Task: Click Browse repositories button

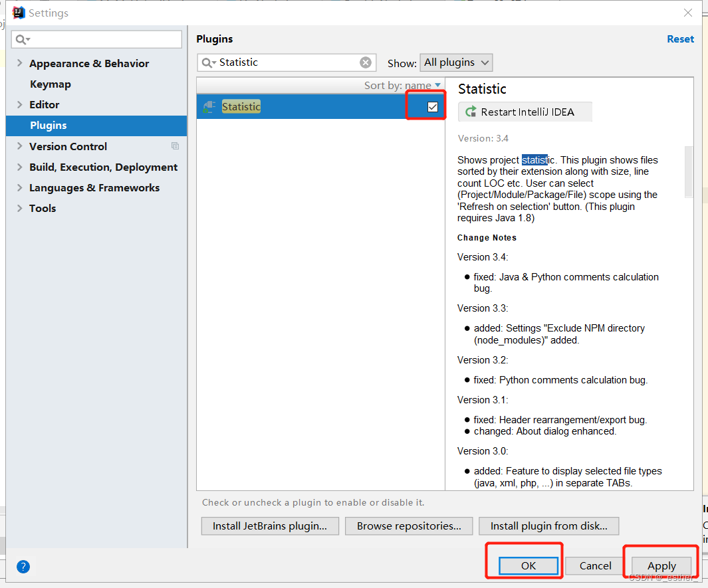Action: (409, 526)
